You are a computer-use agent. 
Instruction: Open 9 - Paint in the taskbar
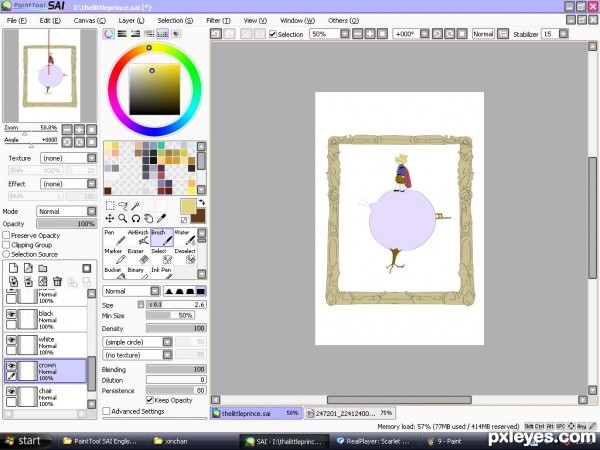click(x=445, y=441)
